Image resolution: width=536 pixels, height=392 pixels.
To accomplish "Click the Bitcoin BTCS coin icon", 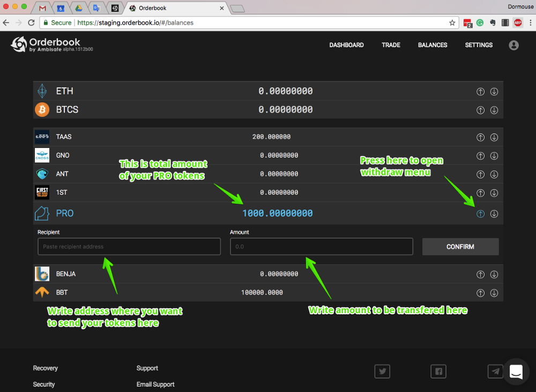I will click(x=42, y=110).
